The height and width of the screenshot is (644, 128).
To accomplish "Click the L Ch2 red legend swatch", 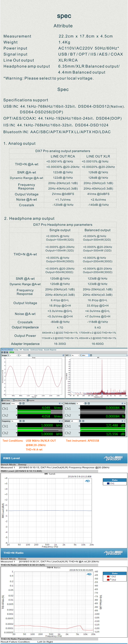I will pos(108,577).
